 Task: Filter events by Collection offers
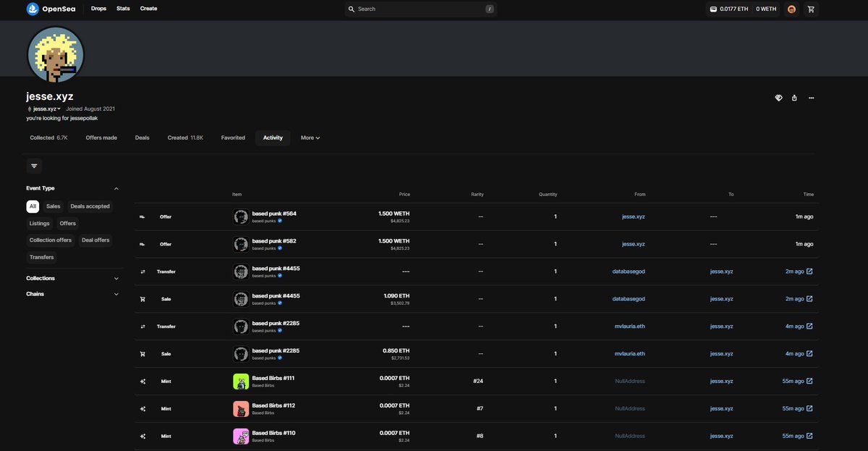coord(51,240)
